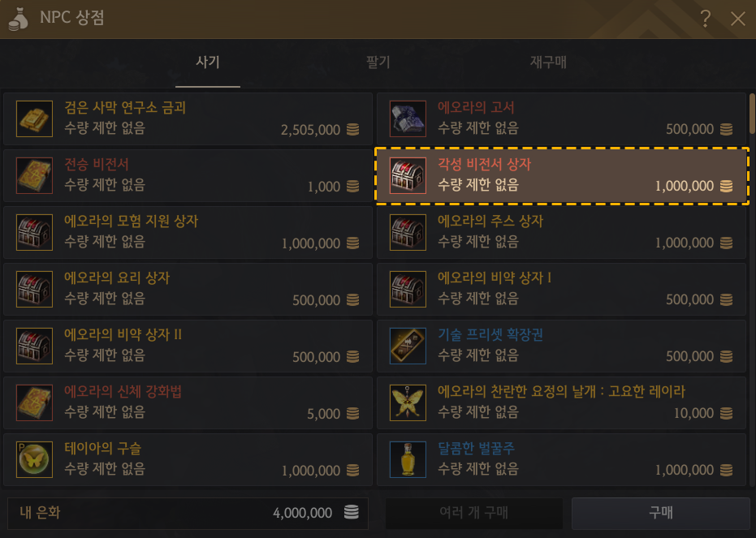Click the gold bar icon for 검은 사막 연구소 금괴
The width and height of the screenshot is (756, 538).
[x=34, y=119]
